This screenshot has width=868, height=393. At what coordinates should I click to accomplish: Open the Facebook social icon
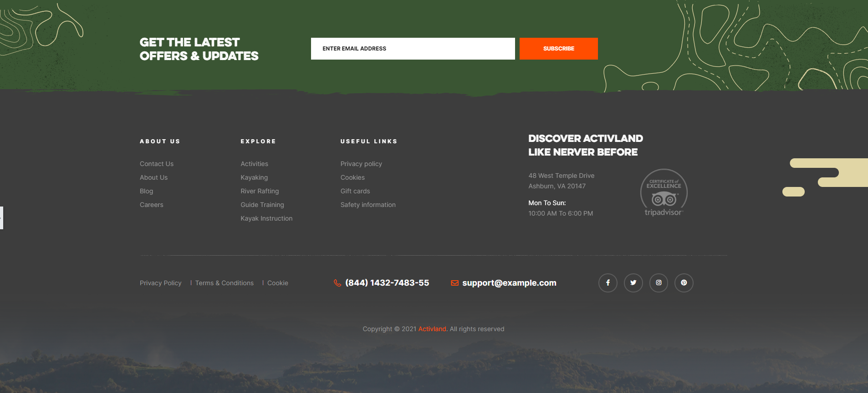tap(608, 283)
